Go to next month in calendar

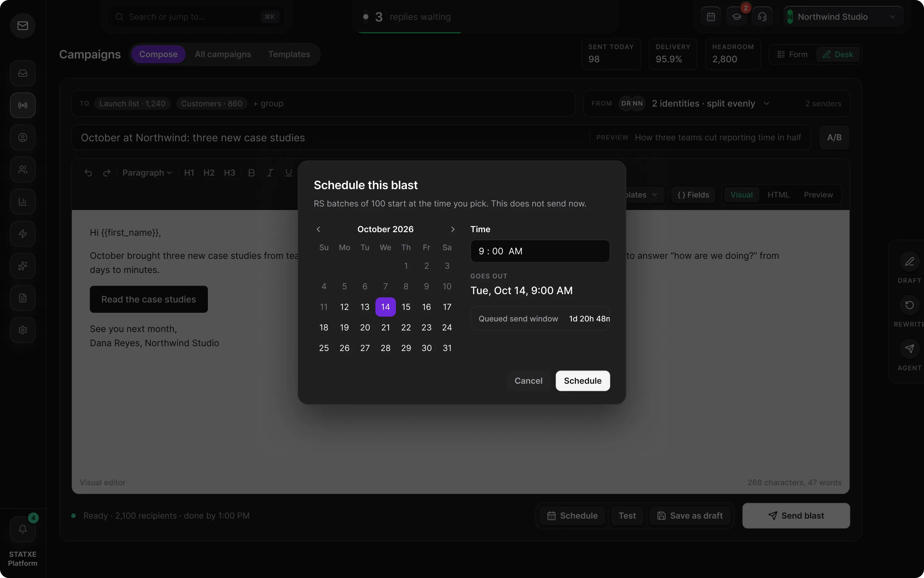coord(453,229)
